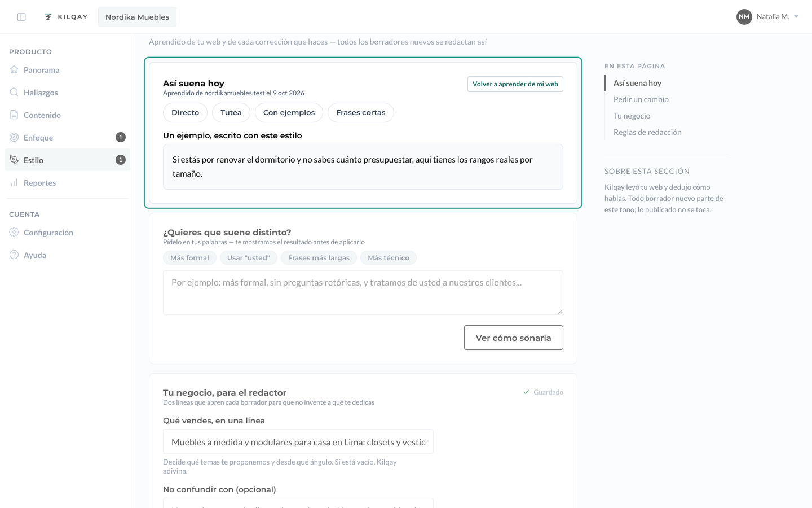
Task: Add the Más técnico suggestion
Action: click(x=389, y=258)
